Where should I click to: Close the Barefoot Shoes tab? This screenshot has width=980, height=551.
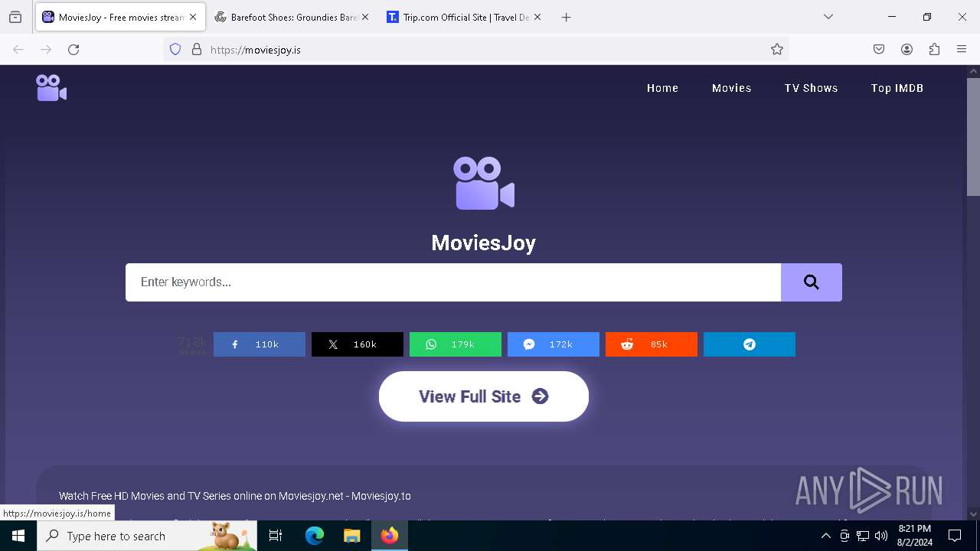coord(365,17)
